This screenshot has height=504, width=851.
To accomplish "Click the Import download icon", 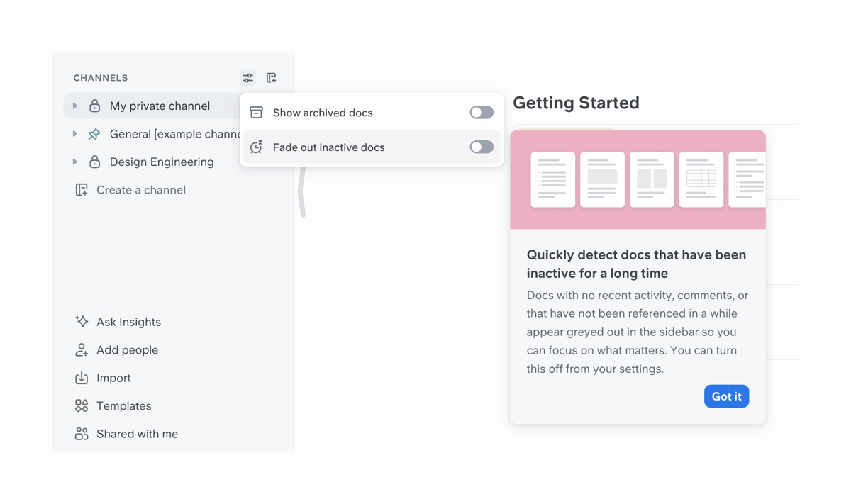I will click(82, 377).
